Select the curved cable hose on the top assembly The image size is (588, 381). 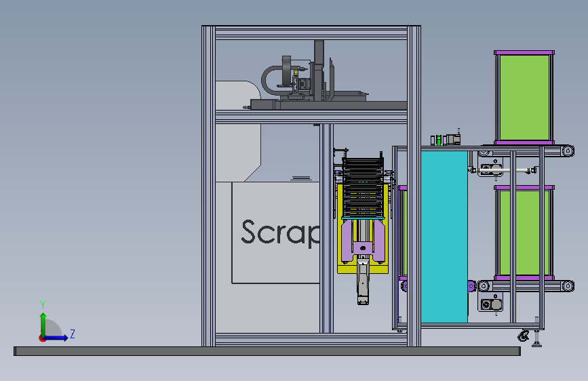point(271,80)
